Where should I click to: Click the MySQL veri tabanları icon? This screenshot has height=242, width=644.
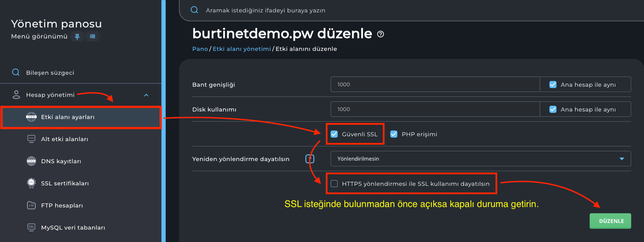31,227
